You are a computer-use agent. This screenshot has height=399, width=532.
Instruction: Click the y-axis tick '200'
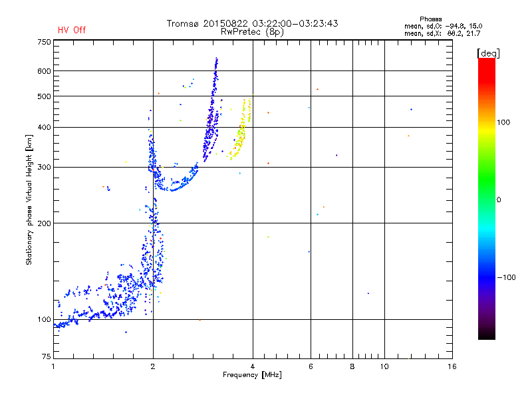(44, 223)
